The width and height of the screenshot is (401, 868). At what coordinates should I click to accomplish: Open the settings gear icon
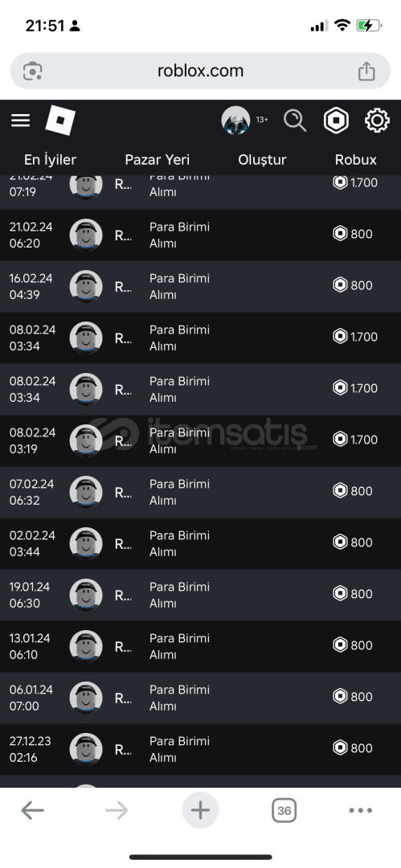click(377, 120)
